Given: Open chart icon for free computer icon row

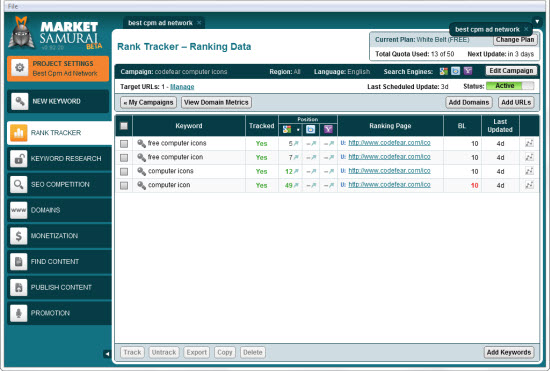Looking at the screenshot, I should [529, 157].
